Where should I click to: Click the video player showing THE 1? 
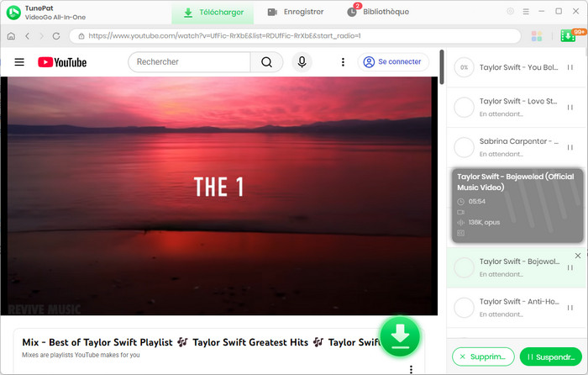click(x=219, y=196)
